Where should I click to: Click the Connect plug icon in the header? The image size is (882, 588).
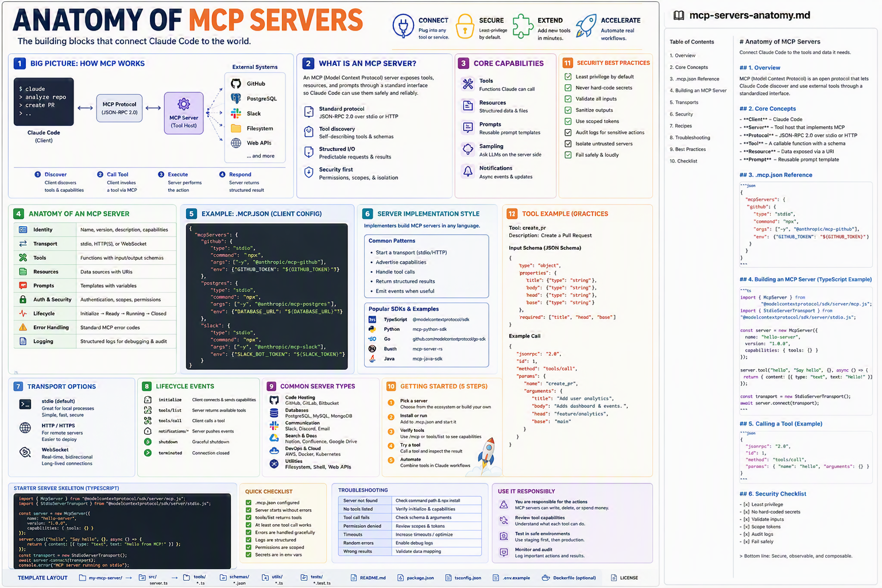pyautogui.click(x=403, y=26)
